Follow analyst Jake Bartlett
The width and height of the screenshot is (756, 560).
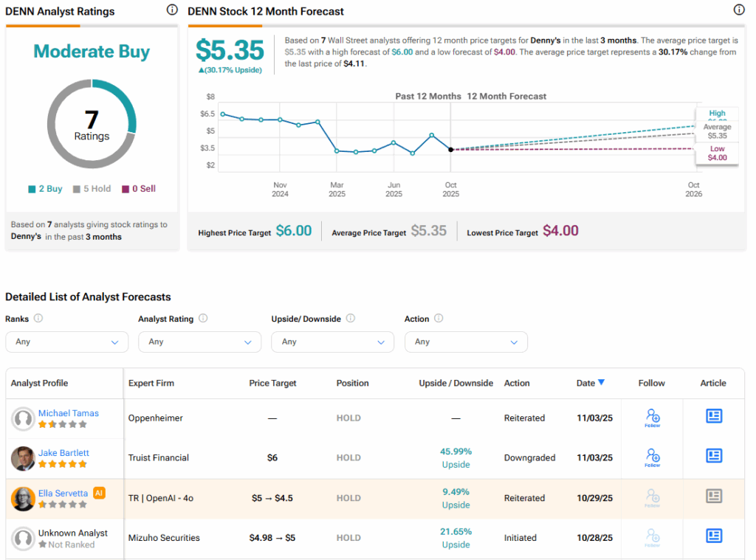[652, 457]
